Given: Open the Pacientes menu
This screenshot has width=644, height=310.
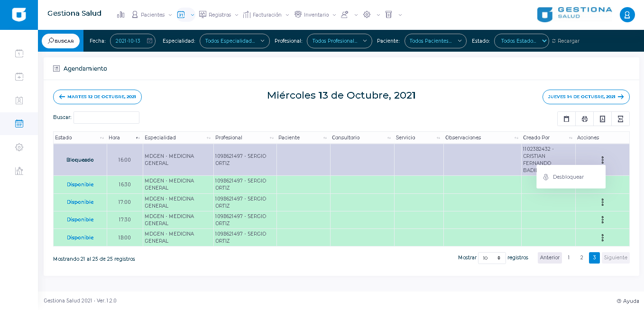Looking at the screenshot, I should [x=152, y=15].
